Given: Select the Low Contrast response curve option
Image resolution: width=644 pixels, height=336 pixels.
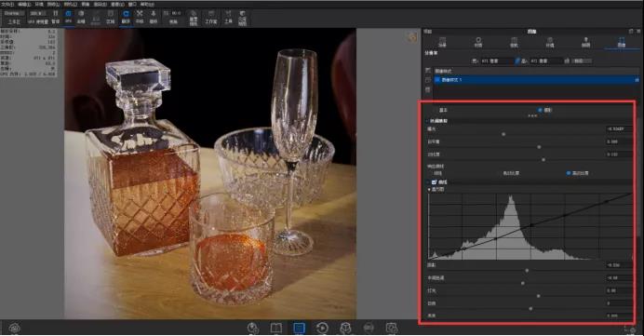Looking at the screenshot, I should tap(511, 173).
